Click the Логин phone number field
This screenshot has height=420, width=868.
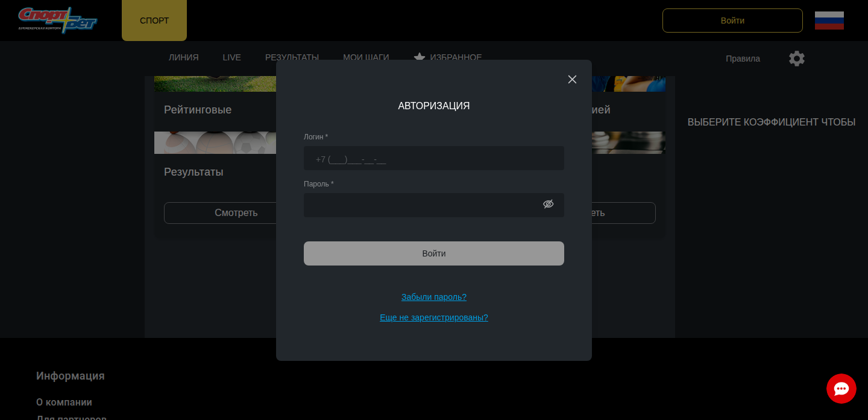(433, 159)
